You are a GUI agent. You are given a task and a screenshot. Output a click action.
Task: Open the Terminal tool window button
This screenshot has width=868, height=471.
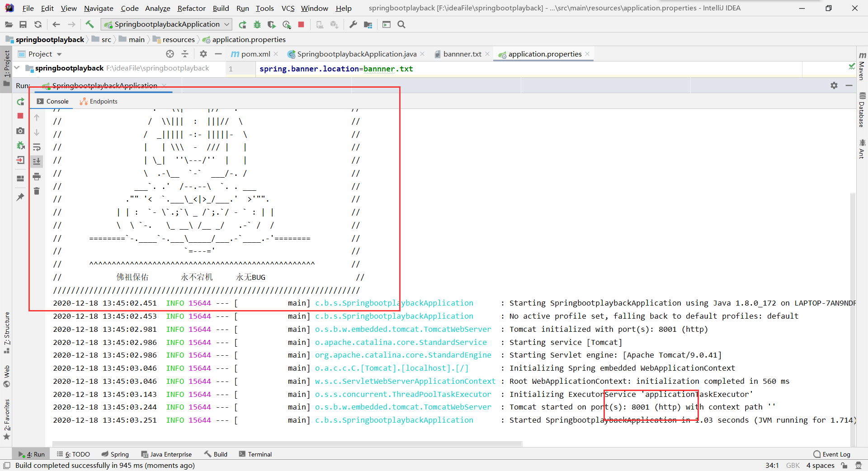(x=255, y=454)
